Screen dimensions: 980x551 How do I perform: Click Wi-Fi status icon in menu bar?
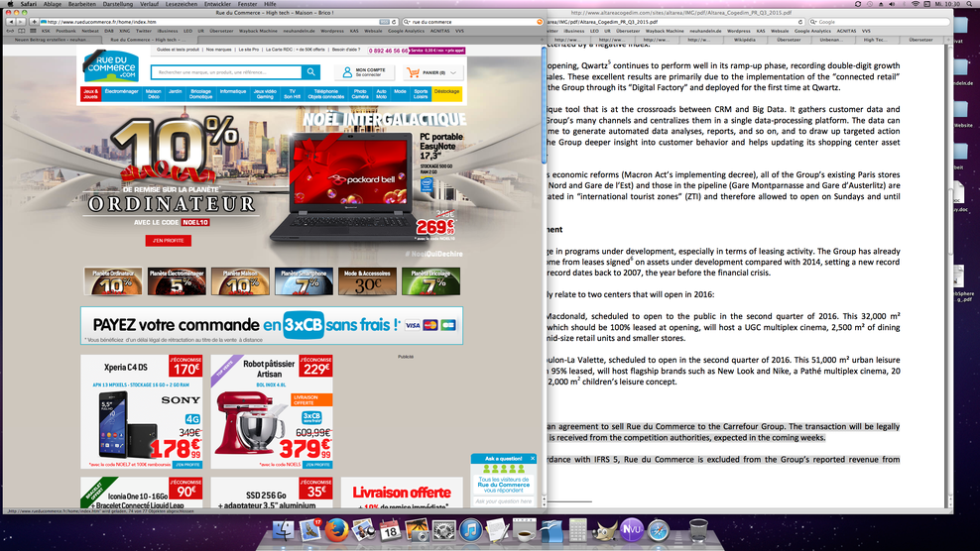tap(915, 4)
